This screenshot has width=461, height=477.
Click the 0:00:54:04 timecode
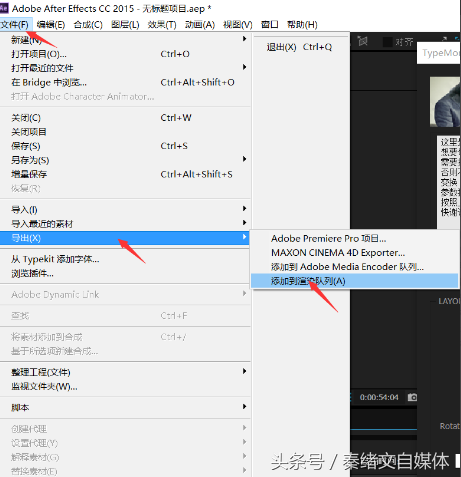coord(379,397)
